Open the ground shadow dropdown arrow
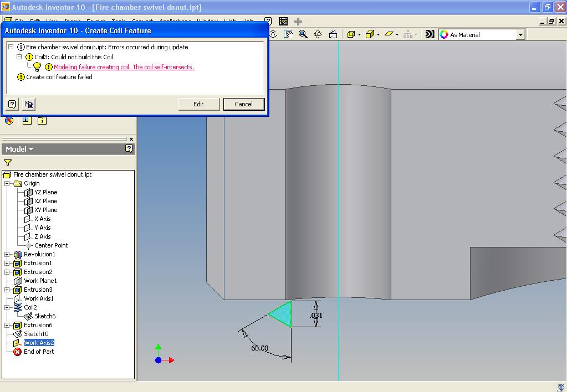This screenshot has width=567, height=392. point(397,35)
